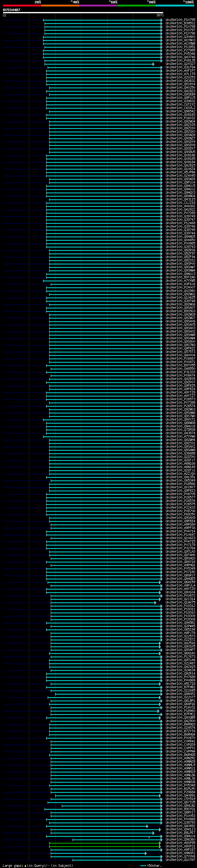The height and width of the screenshot is (868, 197).
Task: Open hit UniRef100_P10798
Action: [180, 26]
